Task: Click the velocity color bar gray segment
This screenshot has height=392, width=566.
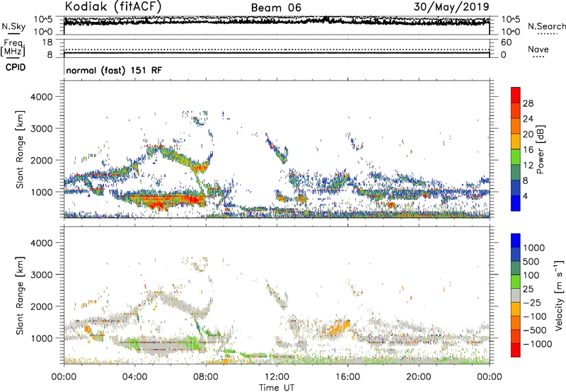Action: (x=516, y=296)
